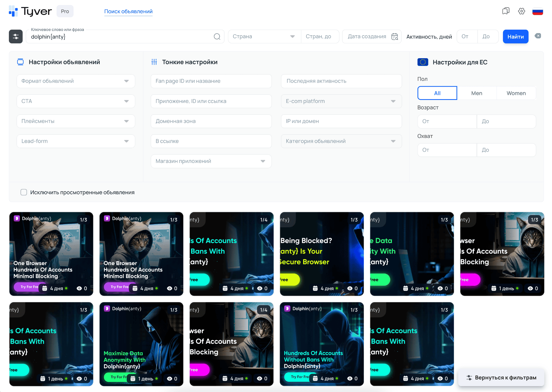Click calendar icon on first 'One Browser' ad card
The height and width of the screenshot is (392, 552).
coord(45,288)
